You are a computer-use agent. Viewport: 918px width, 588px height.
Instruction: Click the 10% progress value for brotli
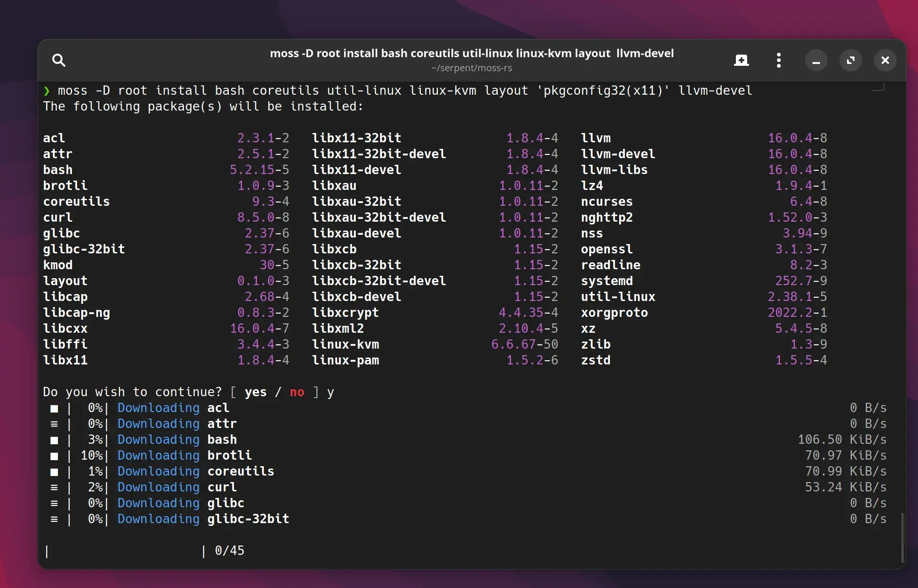92,456
